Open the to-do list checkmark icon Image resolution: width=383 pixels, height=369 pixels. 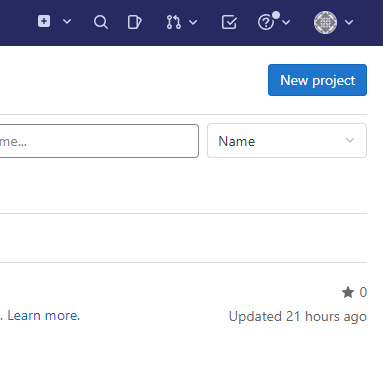[229, 22]
